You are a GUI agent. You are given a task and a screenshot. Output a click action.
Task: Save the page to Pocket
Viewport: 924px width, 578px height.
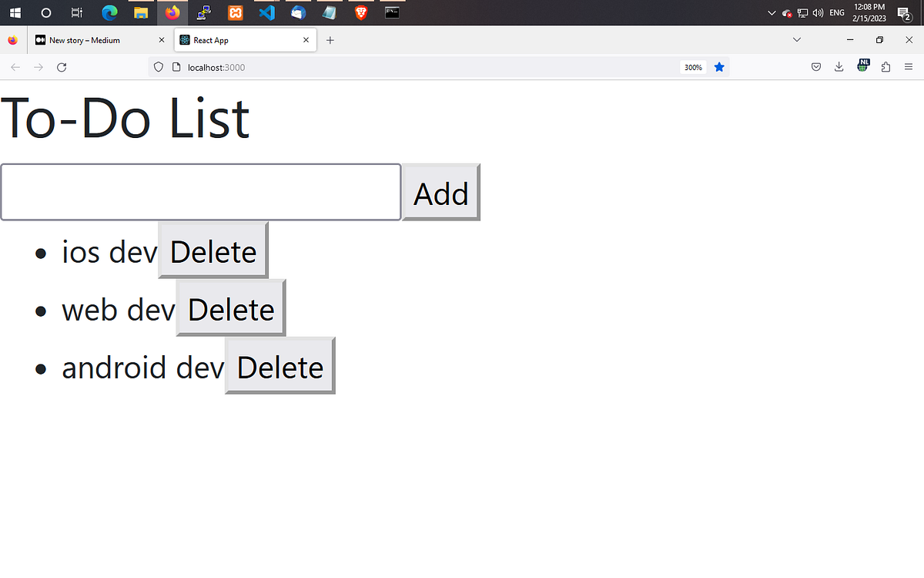815,67
